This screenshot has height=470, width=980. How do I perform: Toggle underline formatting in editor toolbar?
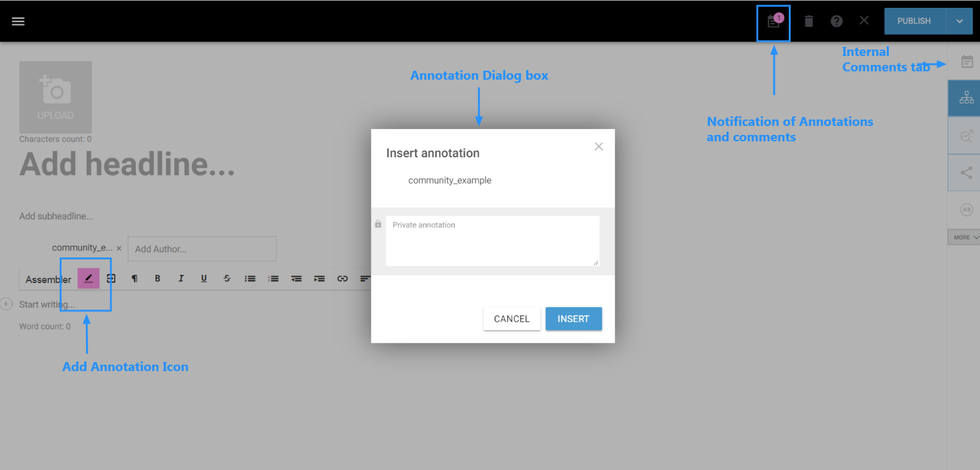click(204, 279)
